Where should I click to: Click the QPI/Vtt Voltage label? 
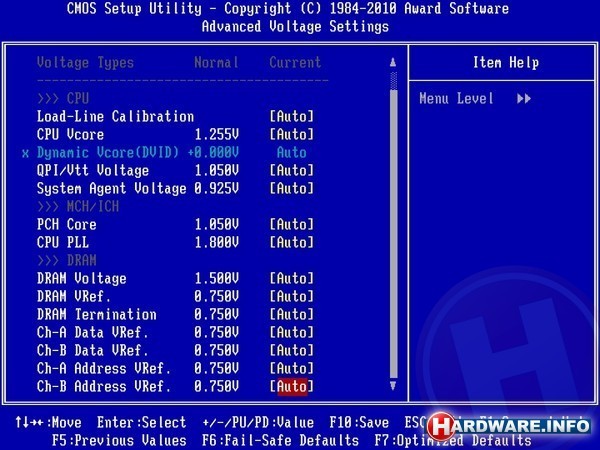93,170
